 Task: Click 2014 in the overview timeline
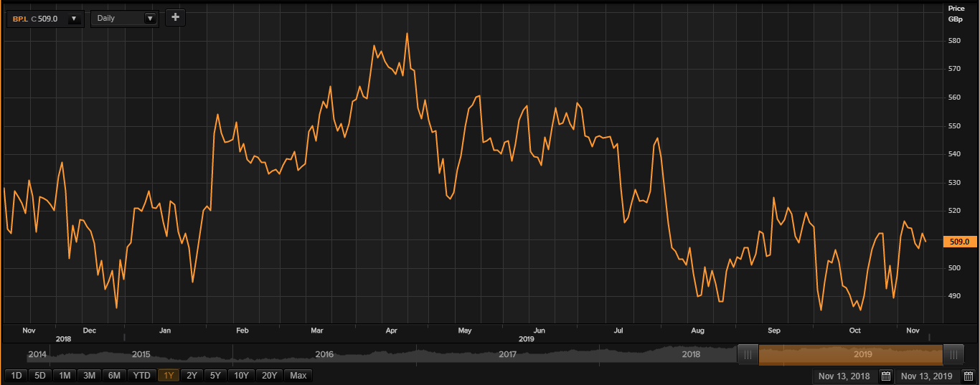point(37,354)
